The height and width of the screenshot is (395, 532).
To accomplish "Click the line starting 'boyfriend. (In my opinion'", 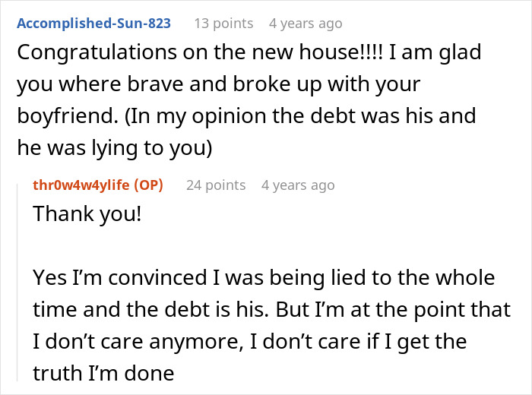I will (246, 115).
